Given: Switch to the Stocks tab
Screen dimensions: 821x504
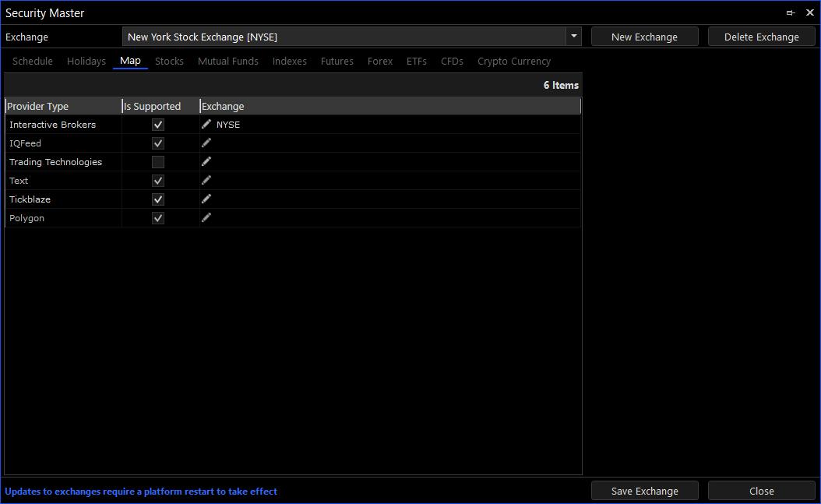Looking at the screenshot, I should click(x=169, y=61).
